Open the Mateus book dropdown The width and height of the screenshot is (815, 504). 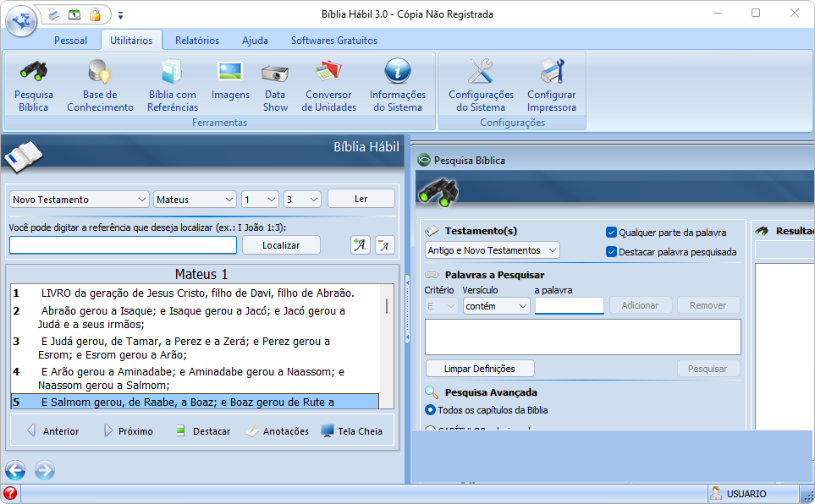coord(195,200)
